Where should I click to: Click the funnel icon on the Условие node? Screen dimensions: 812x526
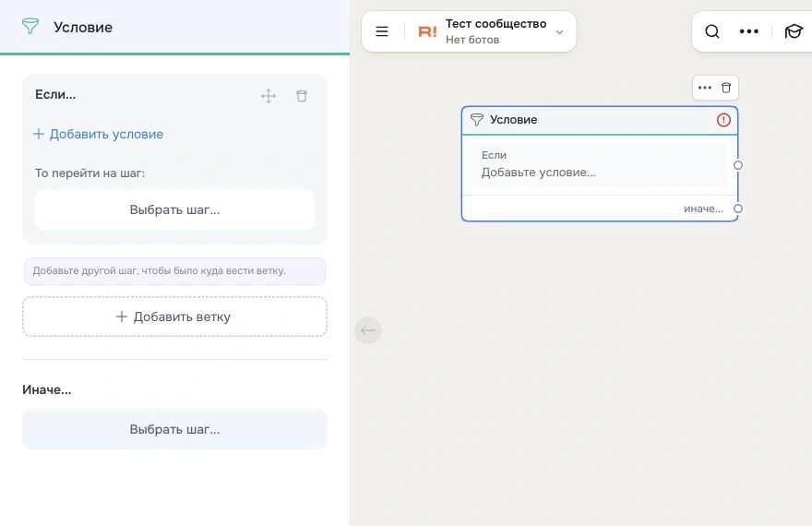coord(476,120)
